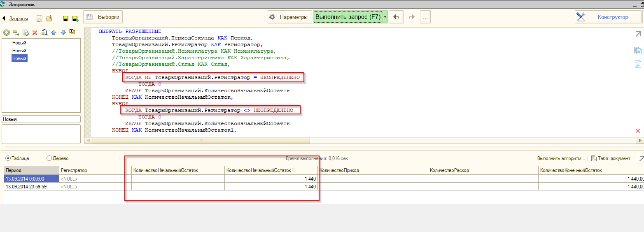The image size is (644, 232).
Task: Click the copy query text icon on the right
Action: (638, 51)
